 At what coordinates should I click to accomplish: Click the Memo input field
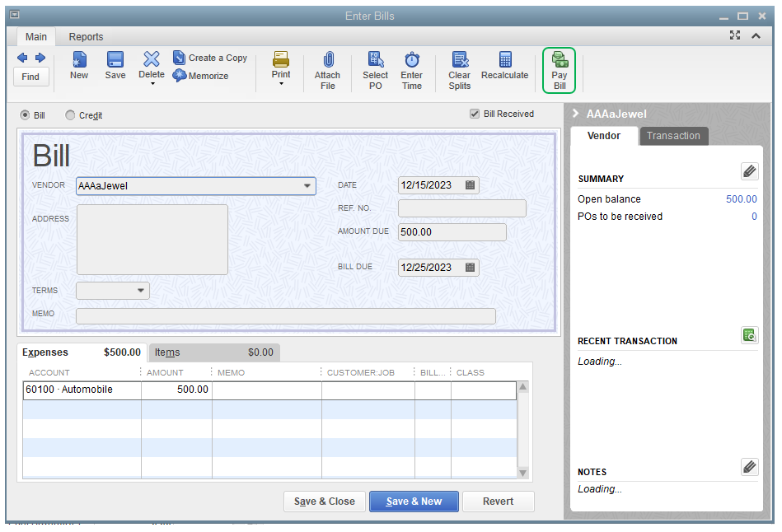click(286, 316)
